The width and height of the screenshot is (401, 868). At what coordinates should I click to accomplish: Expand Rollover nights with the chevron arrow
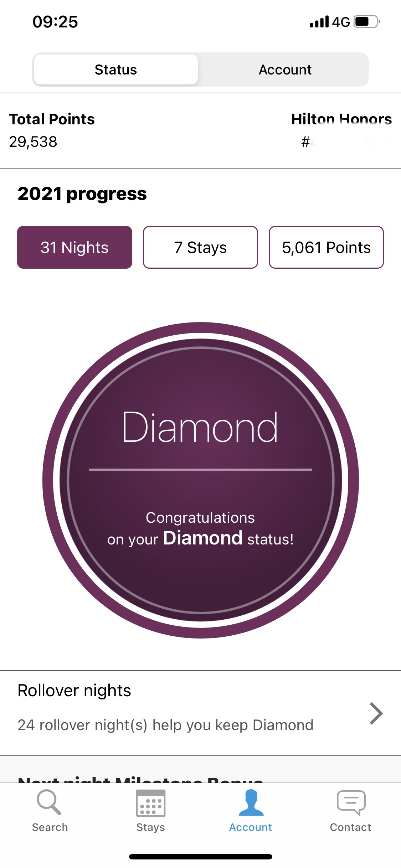[376, 713]
